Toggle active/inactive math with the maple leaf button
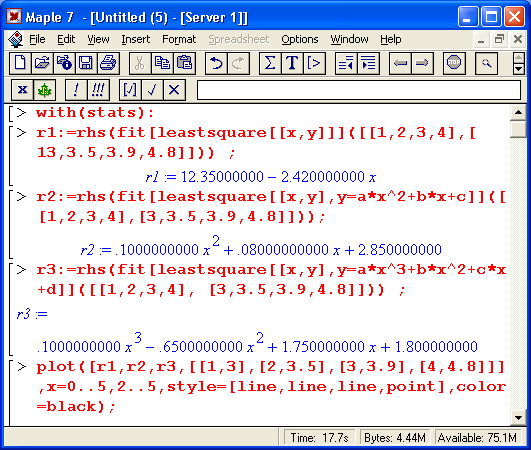This screenshot has width=531, height=450. click(x=44, y=90)
